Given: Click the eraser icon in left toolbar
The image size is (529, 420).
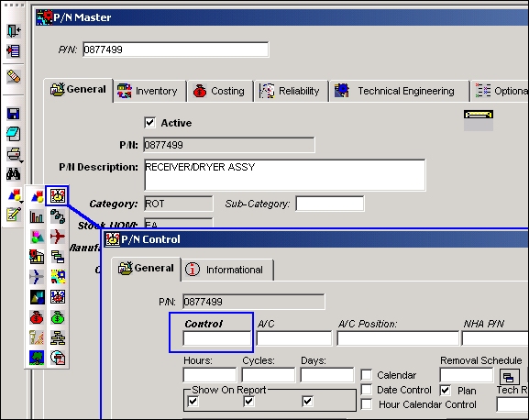Looking at the screenshot, I should click(x=14, y=77).
